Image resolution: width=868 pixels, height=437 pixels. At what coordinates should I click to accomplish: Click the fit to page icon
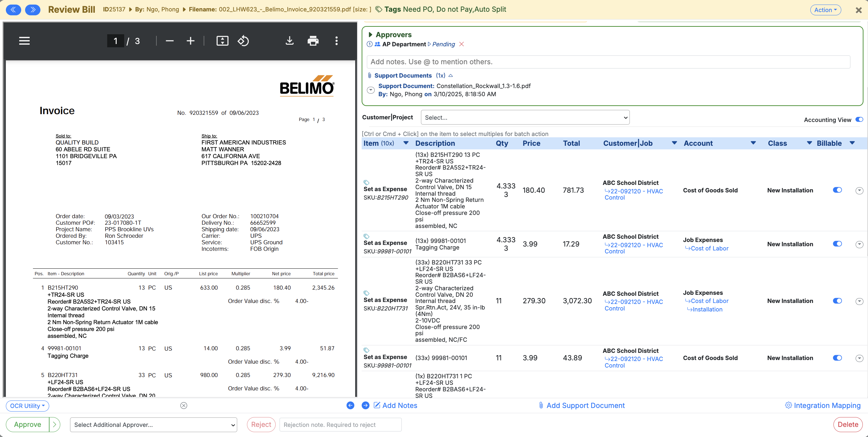(222, 41)
